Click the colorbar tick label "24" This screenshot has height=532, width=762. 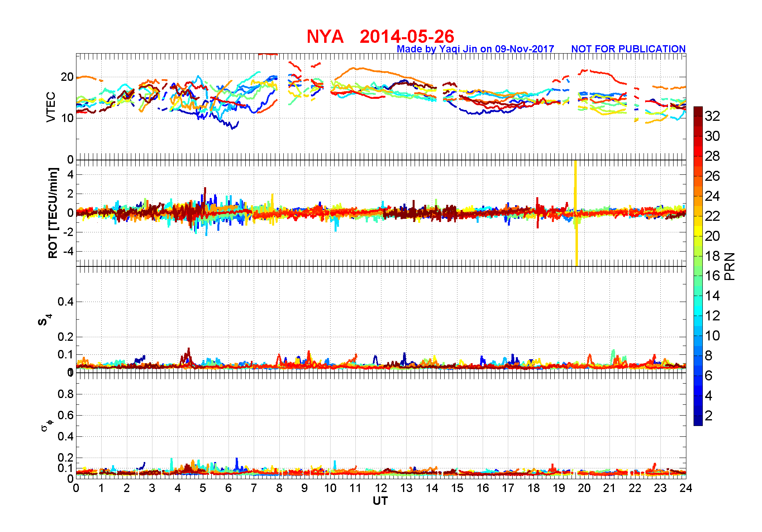[712, 196]
